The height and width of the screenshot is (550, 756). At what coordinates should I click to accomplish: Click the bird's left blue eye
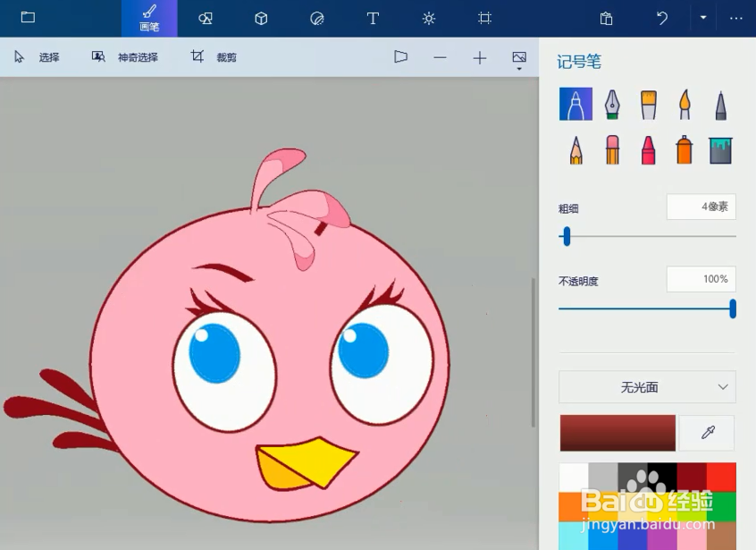click(x=214, y=353)
